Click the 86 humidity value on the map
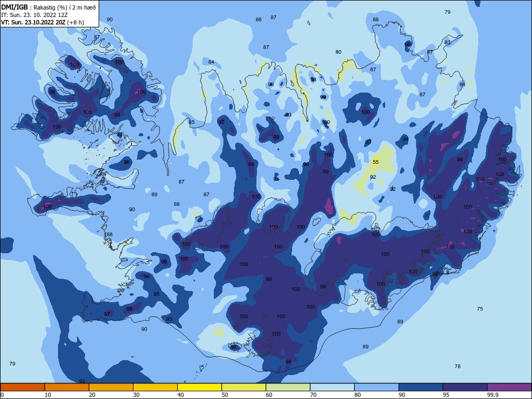The image size is (532, 399). pos(259,19)
